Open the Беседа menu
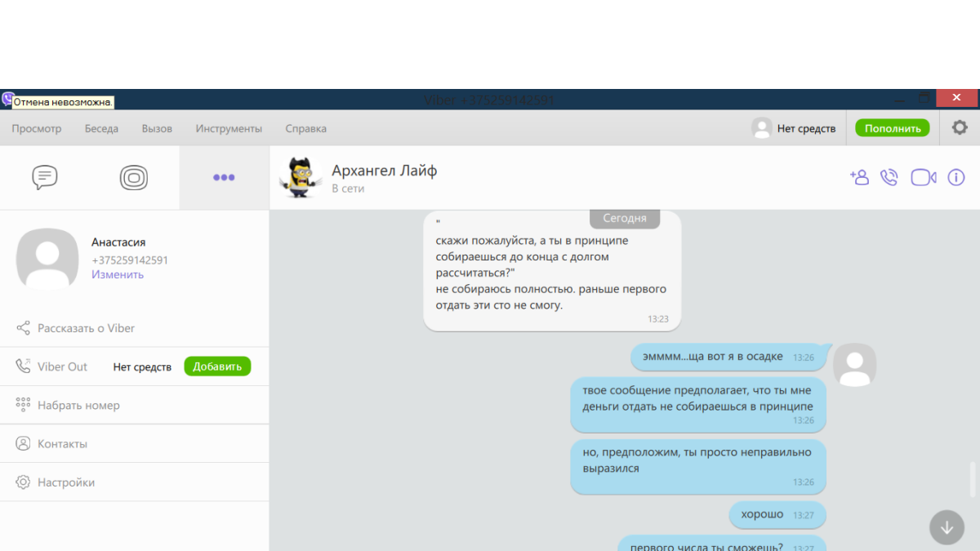This screenshot has width=980, height=551. click(x=101, y=128)
